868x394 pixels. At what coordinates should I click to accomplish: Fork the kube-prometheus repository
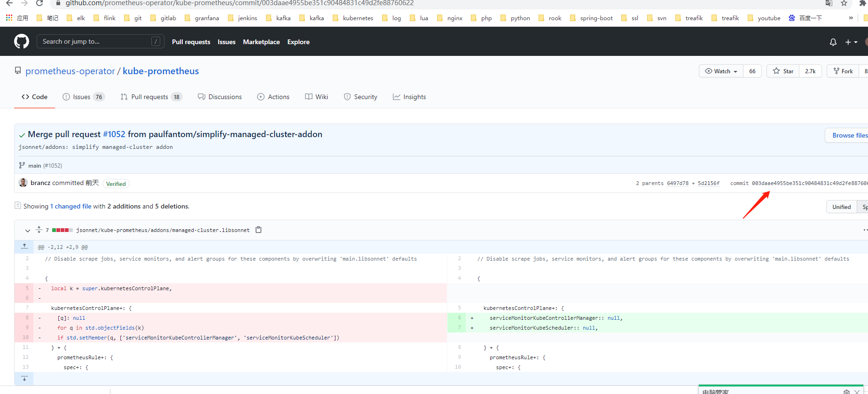pos(843,71)
